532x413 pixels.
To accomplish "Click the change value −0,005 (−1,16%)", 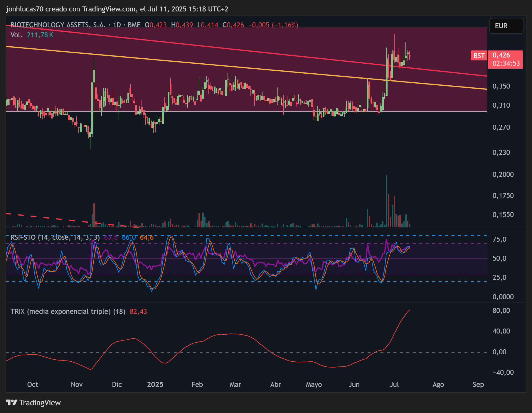I will (x=273, y=25).
